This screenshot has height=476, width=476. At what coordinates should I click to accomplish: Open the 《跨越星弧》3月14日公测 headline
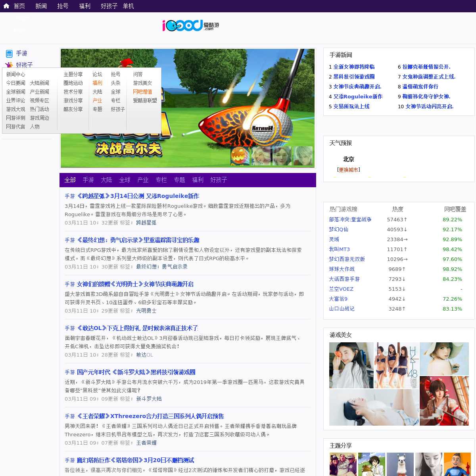point(138,196)
